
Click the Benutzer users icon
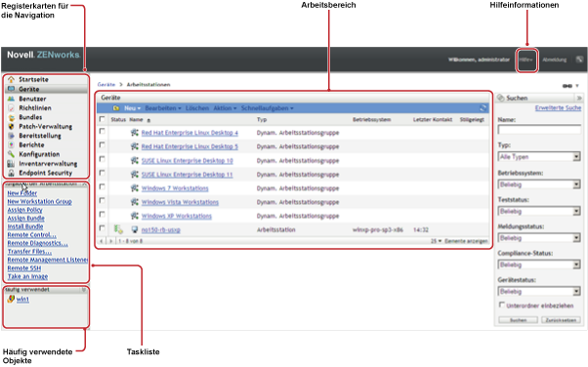pos(12,99)
